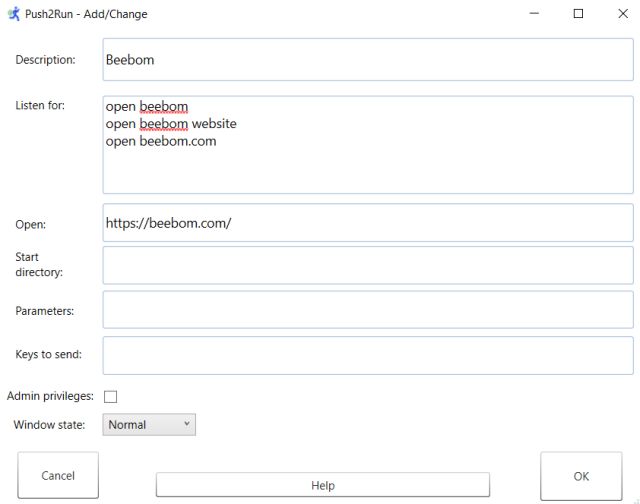Viewport: 640px width, 504px height.
Task: Focus the empty Keys to send field
Action: [367, 355]
